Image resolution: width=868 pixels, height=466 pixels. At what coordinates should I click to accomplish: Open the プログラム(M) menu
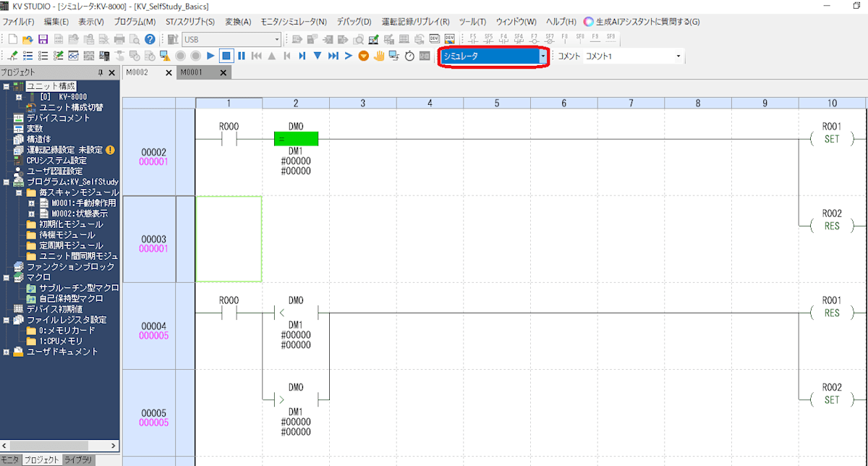[135, 22]
